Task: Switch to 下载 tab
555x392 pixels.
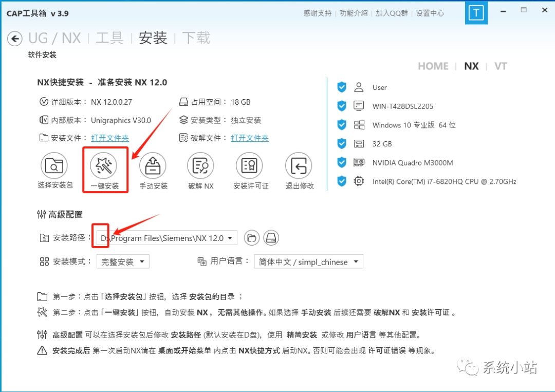Action: [x=196, y=38]
